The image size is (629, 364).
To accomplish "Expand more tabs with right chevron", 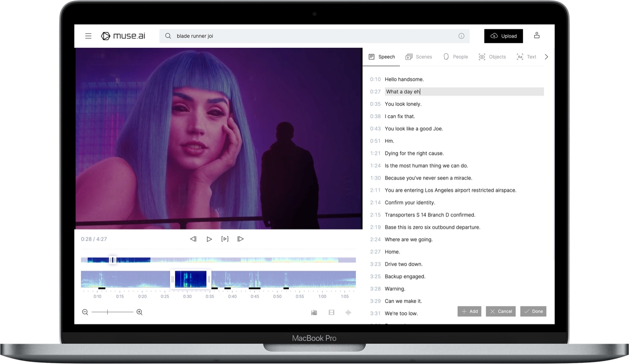I will click(546, 57).
